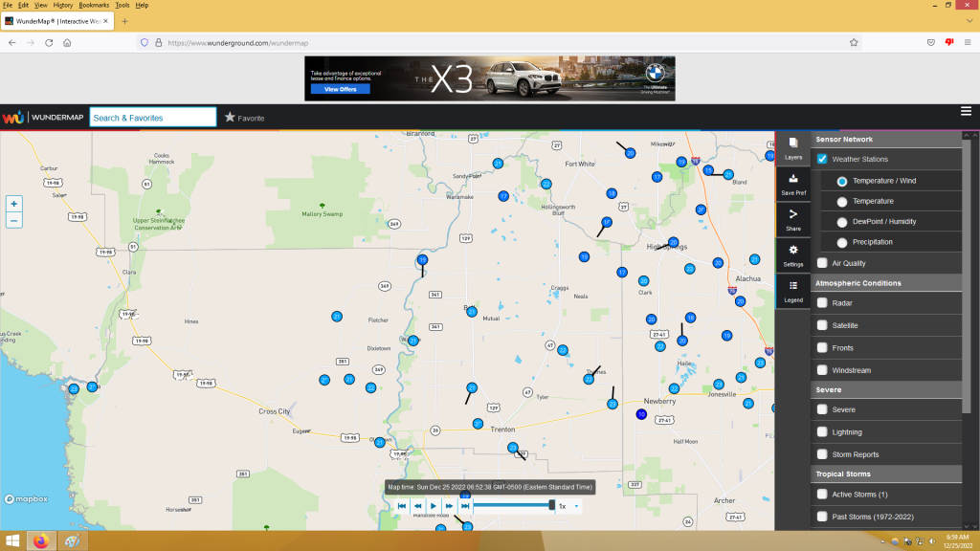Open the Settings gear in sidebar
The image size is (980, 551).
pyautogui.click(x=792, y=253)
